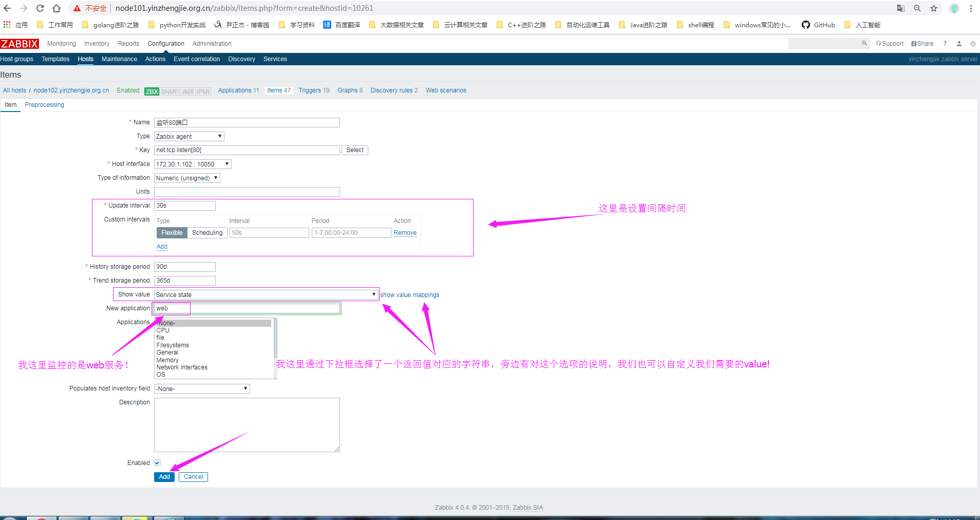The height and width of the screenshot is (520, 980).
Task: Add another custom interval
Action: 162,247
